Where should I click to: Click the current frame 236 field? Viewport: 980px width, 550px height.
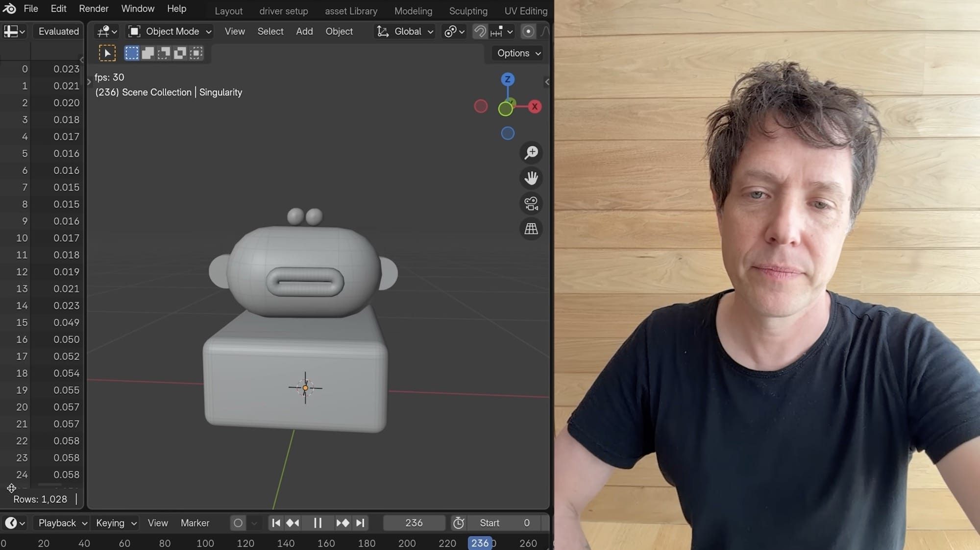(414, 523)
